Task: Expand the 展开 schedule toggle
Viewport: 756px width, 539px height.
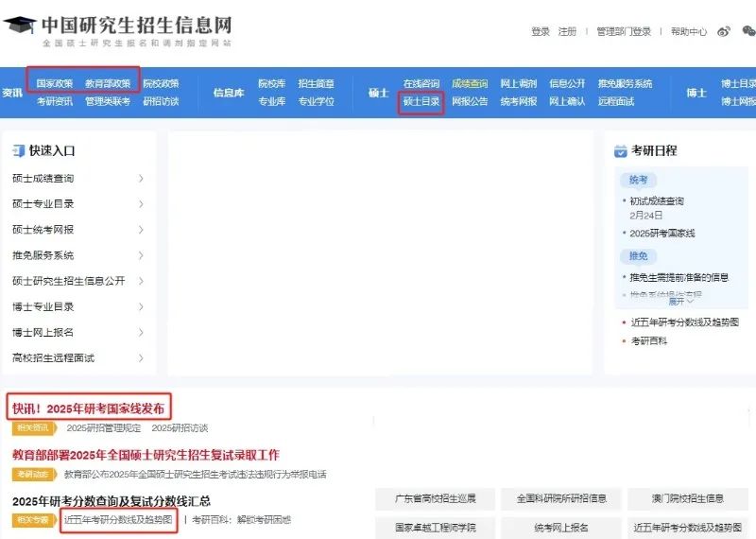Action: (x=681, y=302)
